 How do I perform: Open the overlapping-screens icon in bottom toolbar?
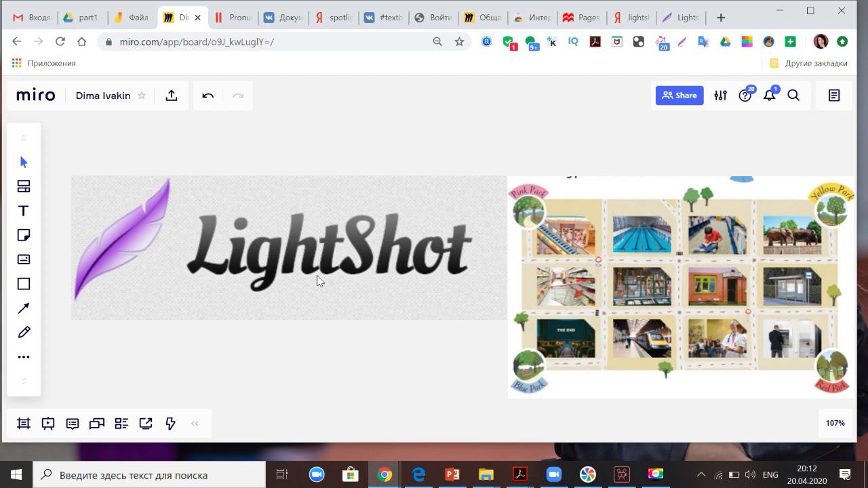click(x=97, y=424)
